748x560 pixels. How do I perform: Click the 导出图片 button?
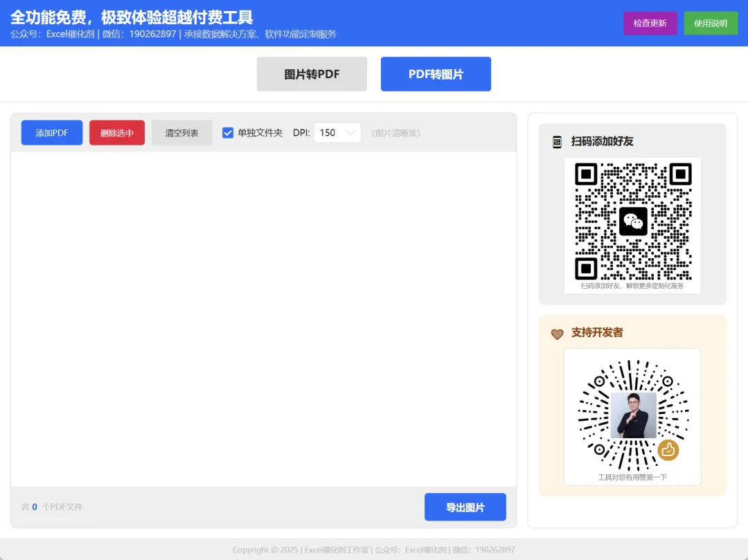coord(465,507)
